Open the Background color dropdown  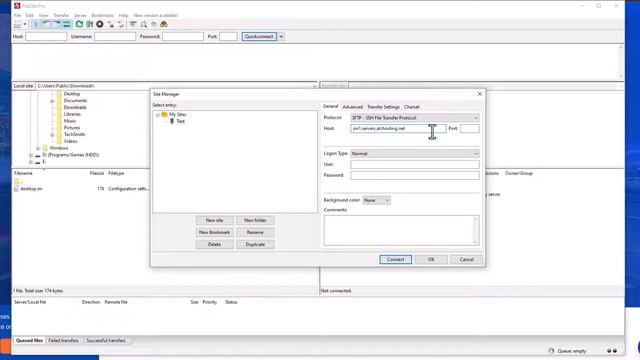click(376, 200)
